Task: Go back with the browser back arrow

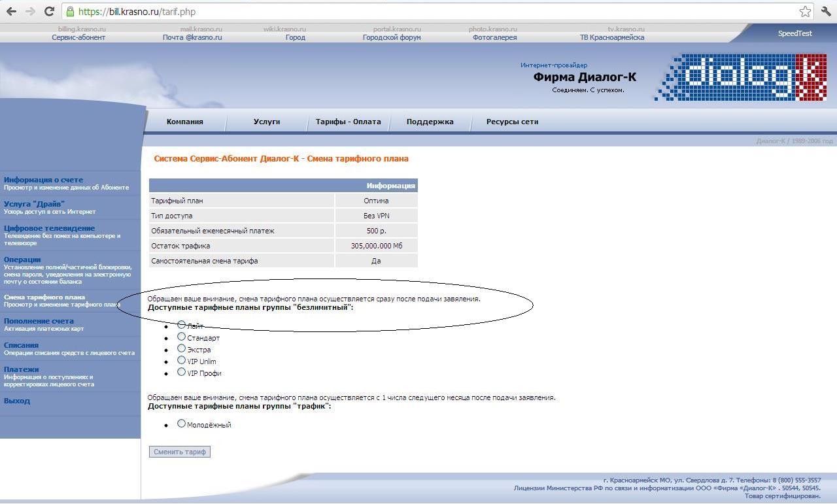Action: [11, 11]
